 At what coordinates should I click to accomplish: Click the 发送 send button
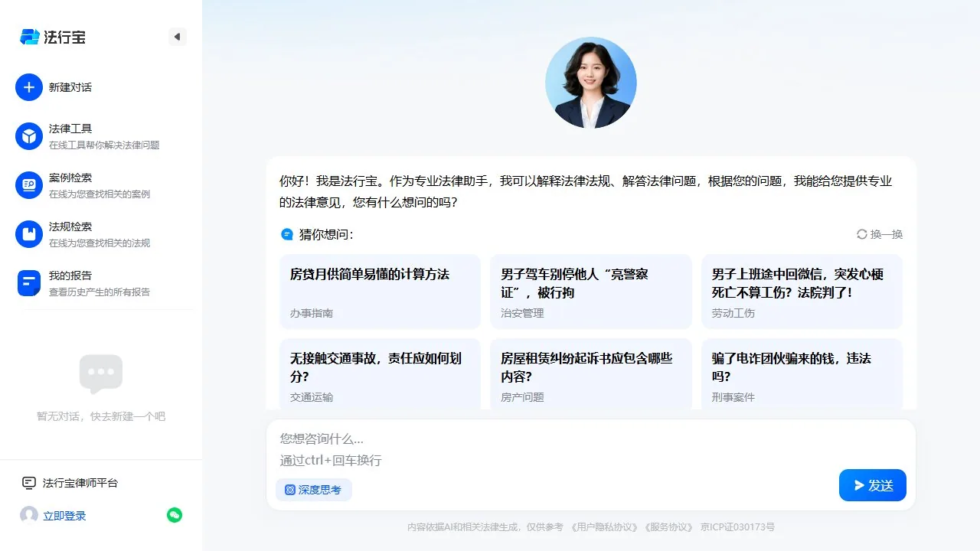coord(873,485)
